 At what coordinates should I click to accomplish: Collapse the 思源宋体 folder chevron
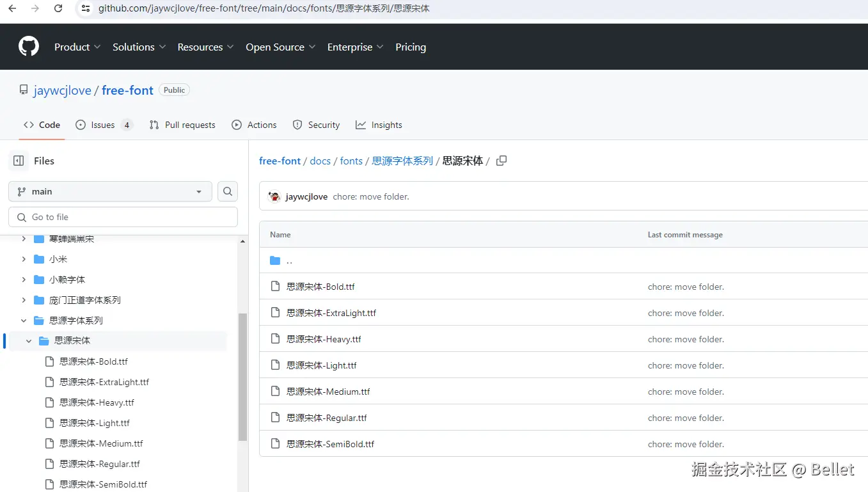[x=29, y=341]
